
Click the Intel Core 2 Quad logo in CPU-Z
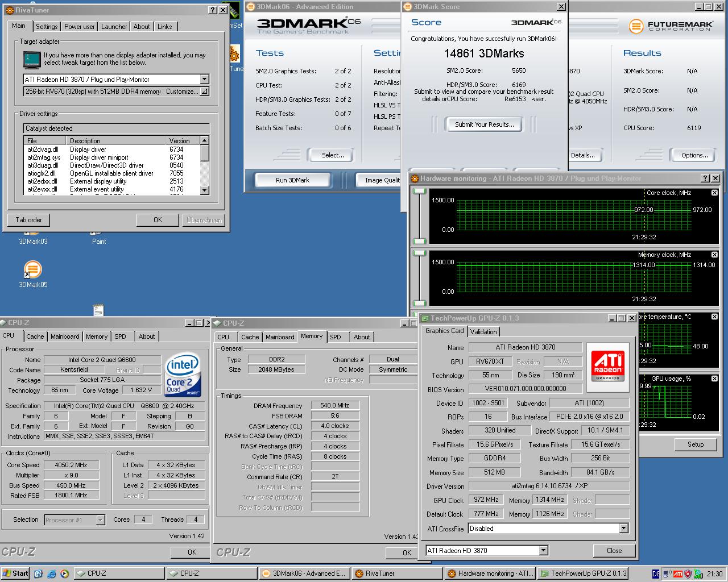183,375
